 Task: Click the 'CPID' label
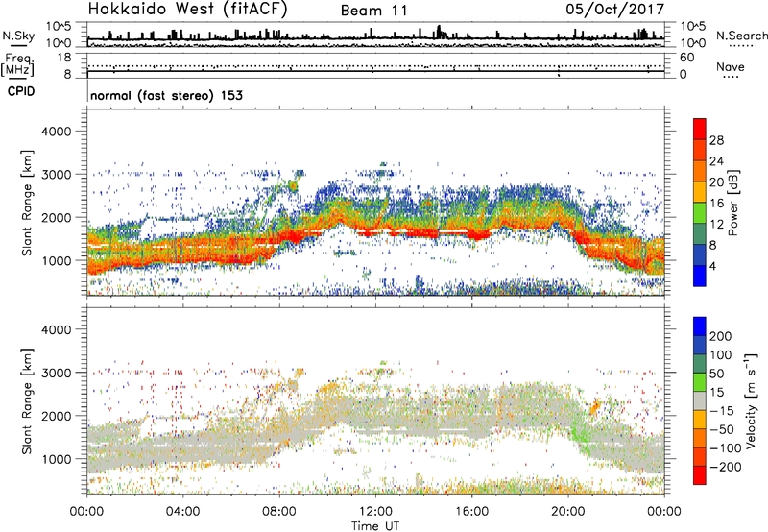click(x=21, y=91)
